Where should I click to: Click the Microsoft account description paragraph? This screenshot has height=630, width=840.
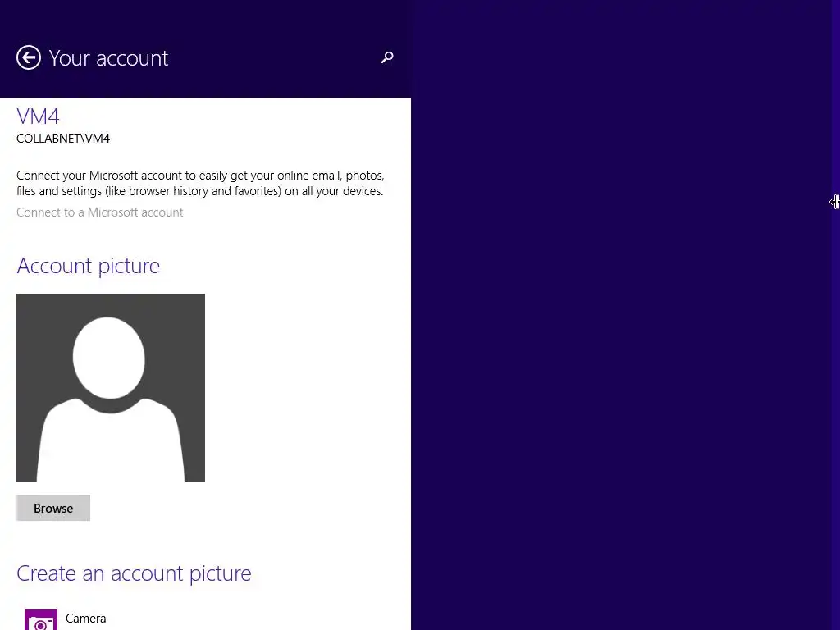coord(200,183)
